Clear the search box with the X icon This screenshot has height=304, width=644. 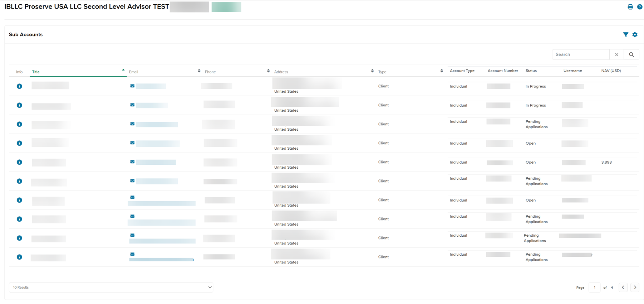[616, 54]
